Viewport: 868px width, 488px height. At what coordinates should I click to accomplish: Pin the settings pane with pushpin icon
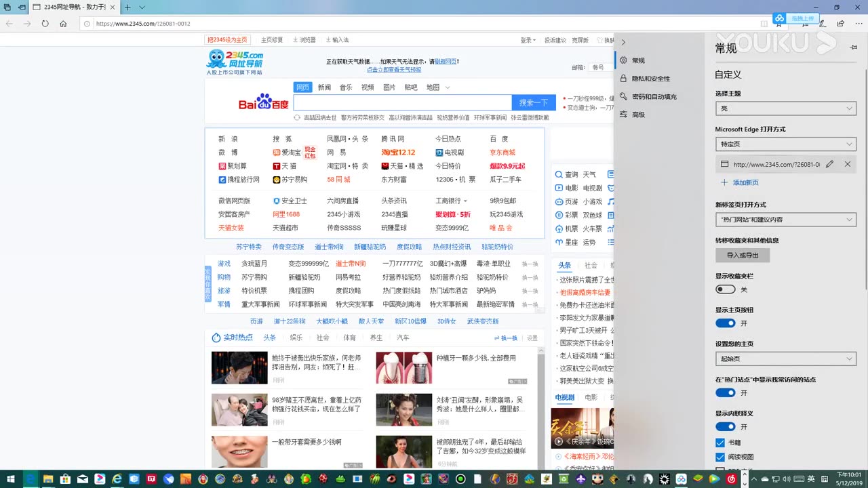853,47
